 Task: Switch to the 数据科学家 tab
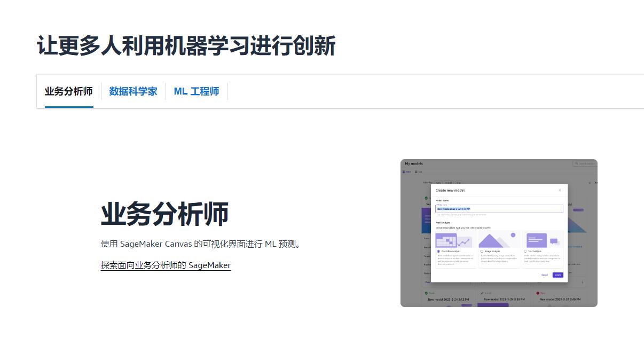[x=133, y=91]
